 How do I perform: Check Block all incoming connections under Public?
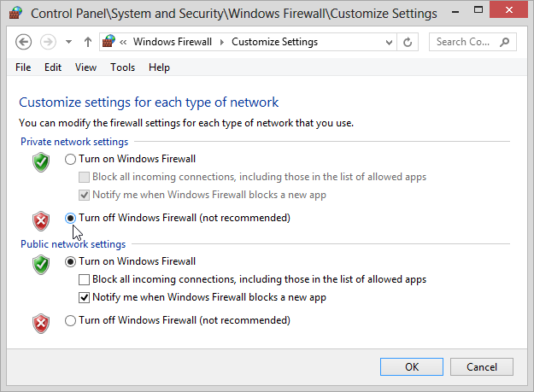(84, 279)
